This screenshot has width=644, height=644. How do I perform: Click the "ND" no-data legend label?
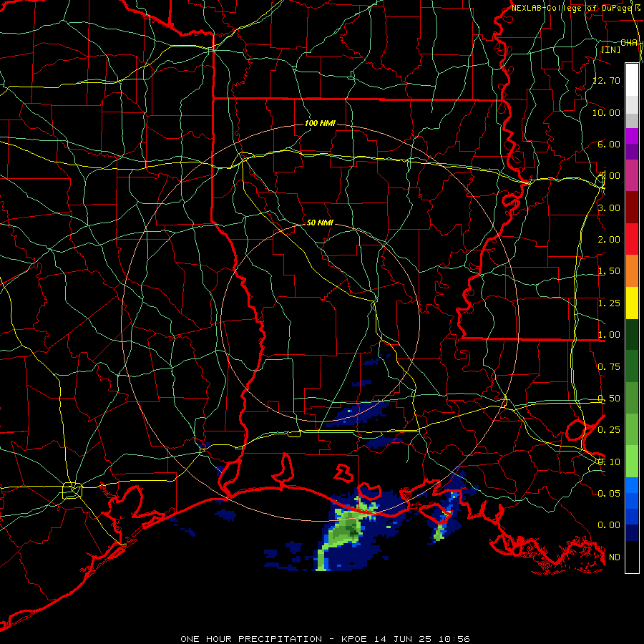point(615,557)
